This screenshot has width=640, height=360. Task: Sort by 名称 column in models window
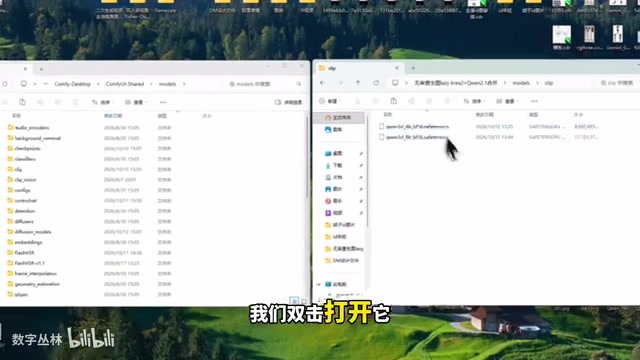[16, 116]
